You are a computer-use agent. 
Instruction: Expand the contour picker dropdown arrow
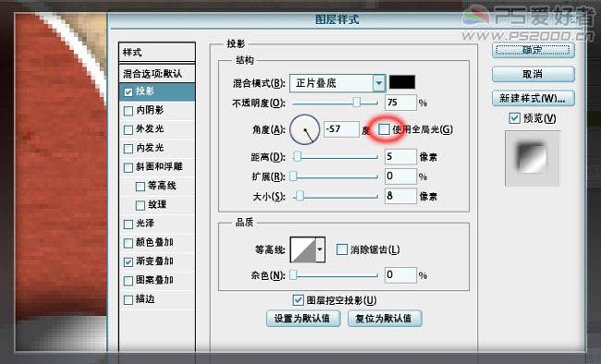tap(321, 249)
